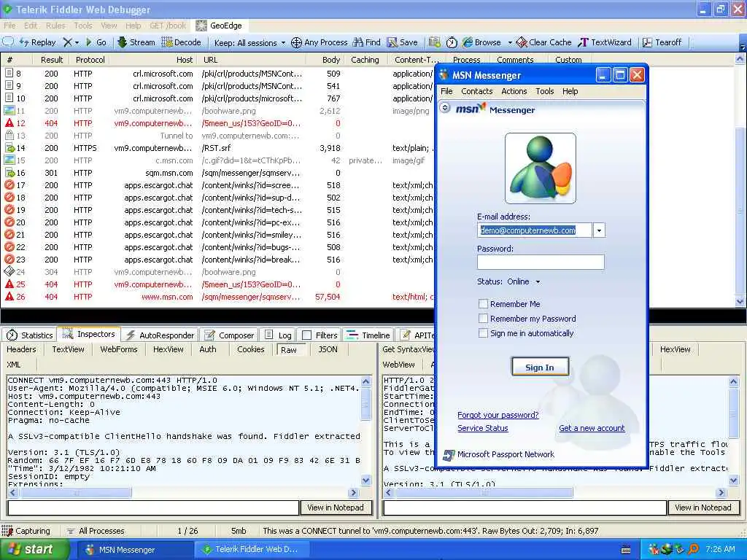The height and width of the screenshot is (560, 747).
Task: Click the Microsoft Passport Network icon
Action: 449,455
